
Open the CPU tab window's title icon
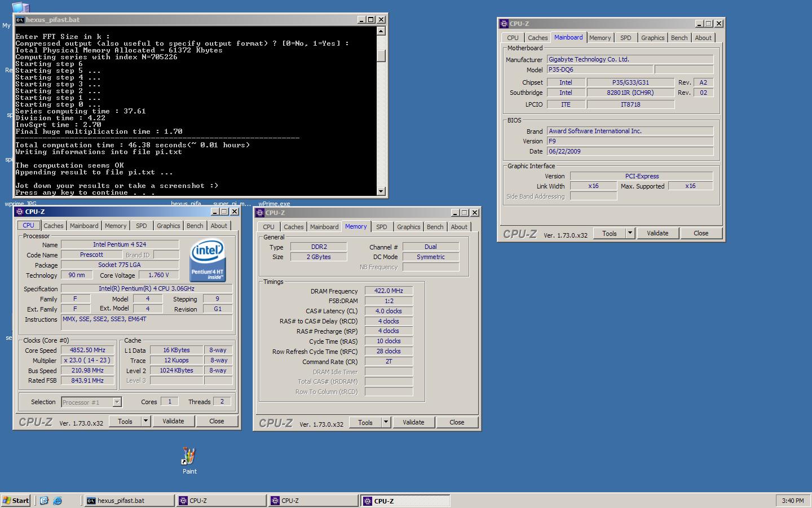(19, 212)
